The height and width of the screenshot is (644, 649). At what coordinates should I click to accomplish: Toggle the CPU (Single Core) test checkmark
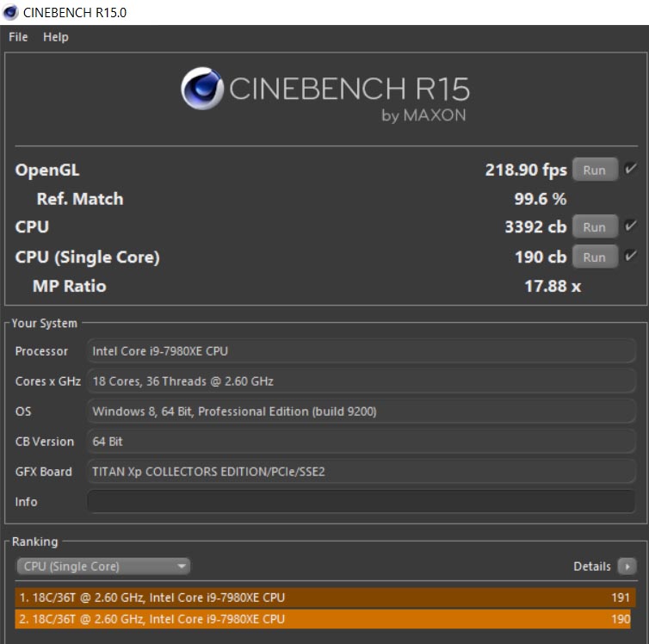630,256
